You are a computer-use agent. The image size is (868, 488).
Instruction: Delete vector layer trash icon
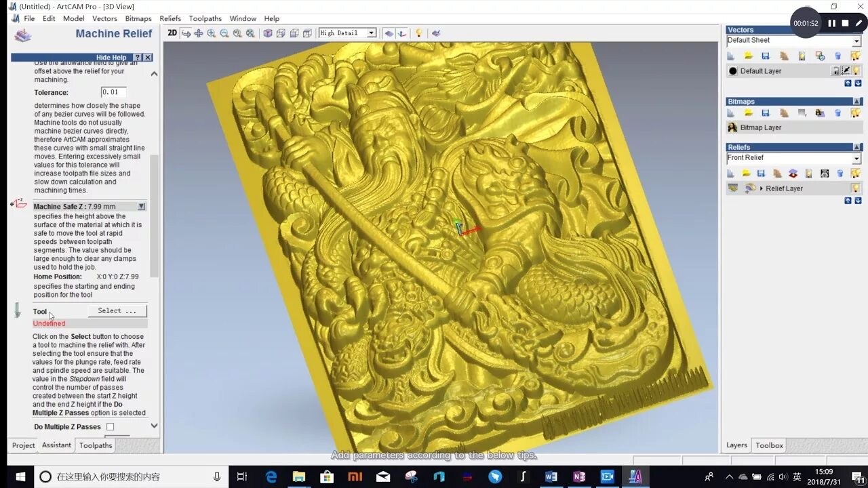[x=838, y=56]
